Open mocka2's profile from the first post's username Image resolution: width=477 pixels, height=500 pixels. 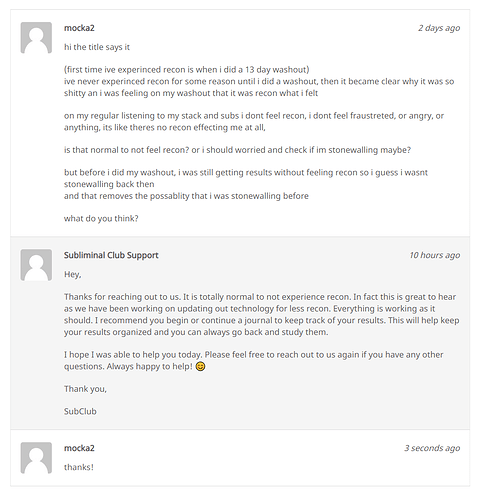79,28
